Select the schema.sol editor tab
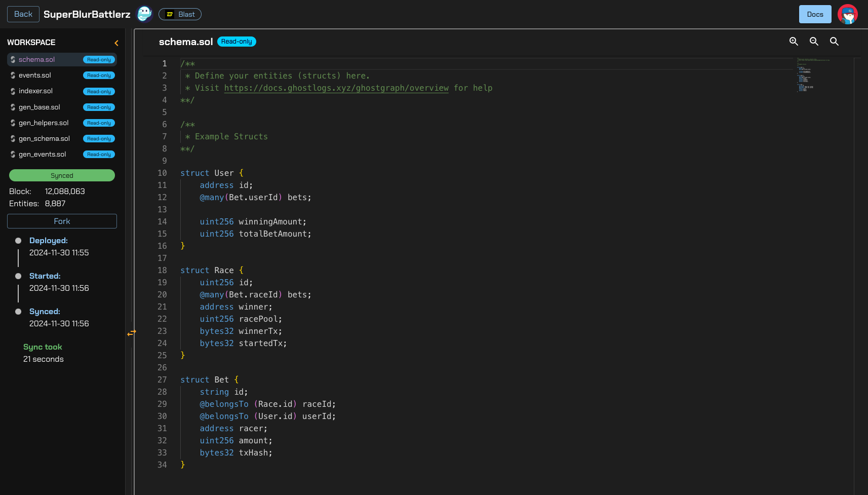This screenshot has height=495, width=868. [185, 42]
